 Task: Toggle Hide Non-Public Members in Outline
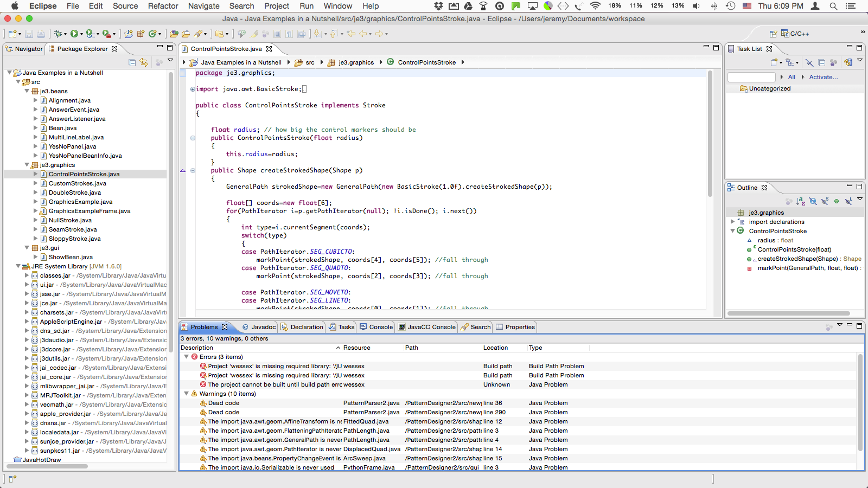[x=837, y=201]
